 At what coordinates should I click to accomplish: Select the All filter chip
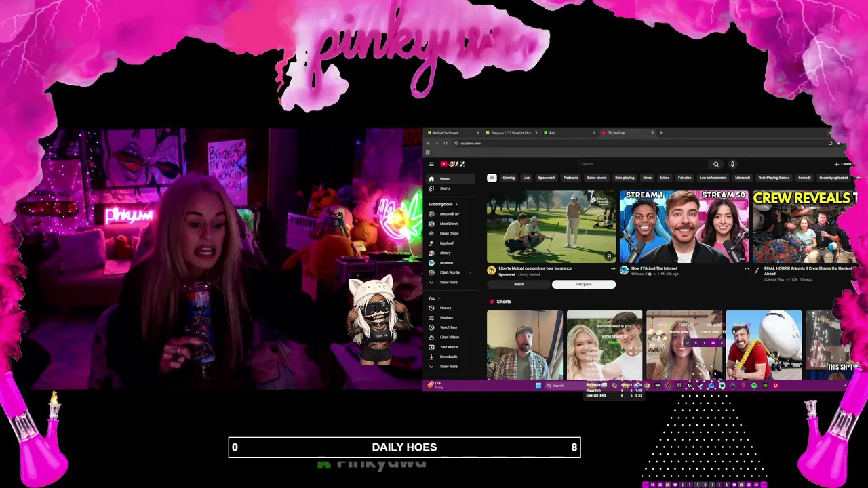[x=492, y=178]
